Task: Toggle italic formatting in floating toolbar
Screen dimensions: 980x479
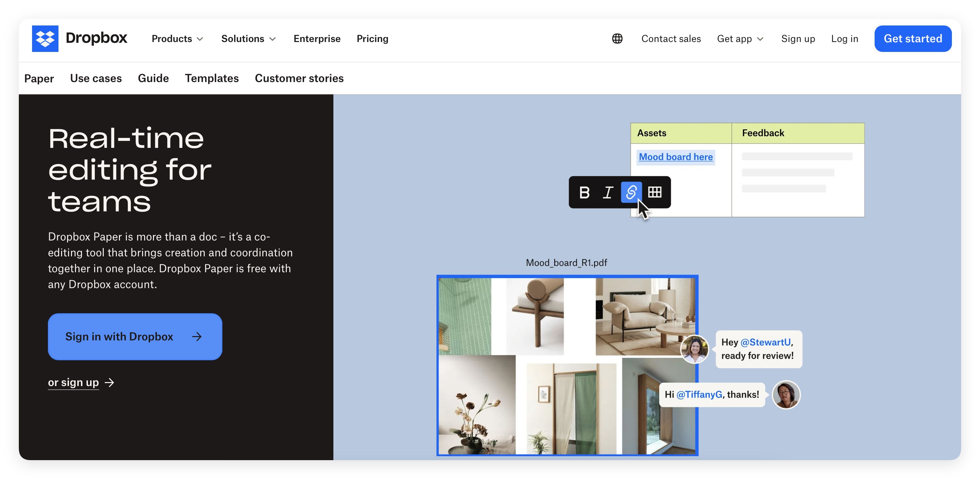Action: click(x=608, y=192)
